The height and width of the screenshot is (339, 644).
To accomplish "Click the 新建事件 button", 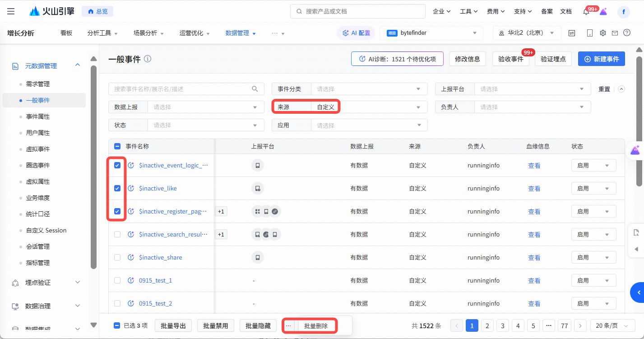I will [x=601, y=59].
